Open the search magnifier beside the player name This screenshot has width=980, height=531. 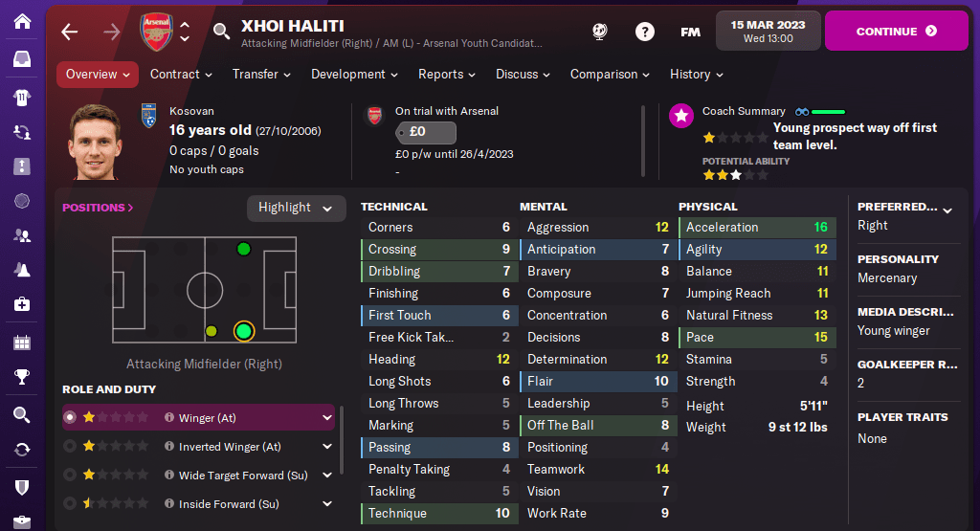[221, 32]
